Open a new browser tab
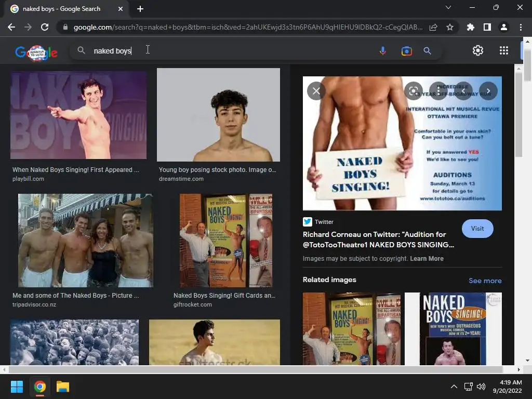The image size is (532, 399). [x=140, y=9]
